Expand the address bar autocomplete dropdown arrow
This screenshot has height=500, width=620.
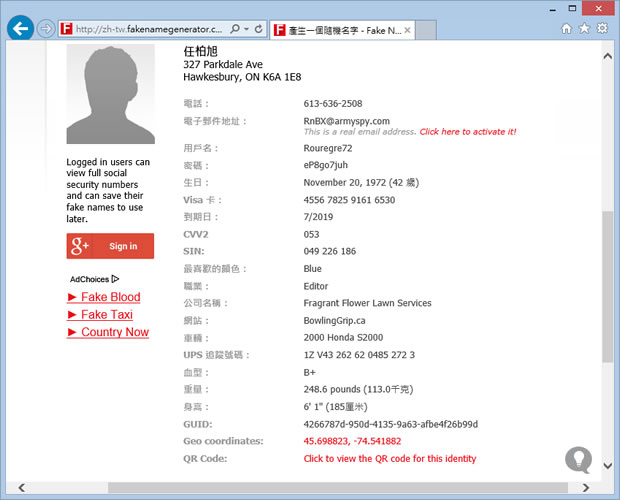[246, 29]
